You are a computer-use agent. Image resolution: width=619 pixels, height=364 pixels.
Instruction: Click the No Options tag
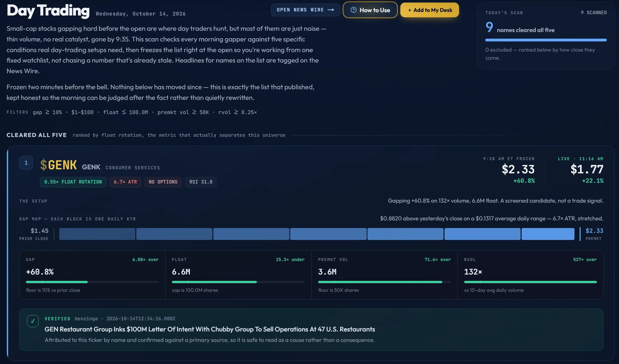(163, 182)
